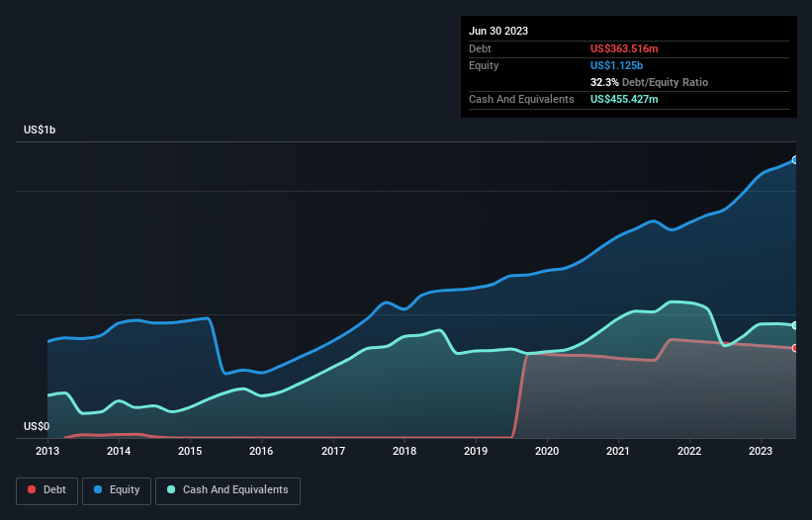Select the Equity data point marker
This screenshot has height=520, width=812.
[795, 160]
